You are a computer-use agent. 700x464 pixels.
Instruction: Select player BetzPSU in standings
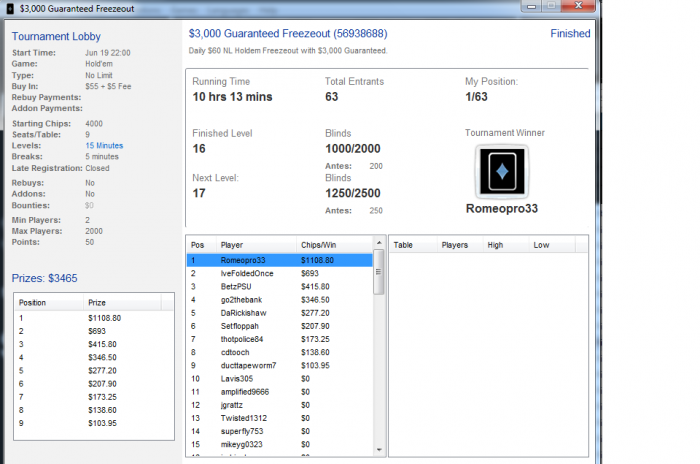[x=279, y=286]
